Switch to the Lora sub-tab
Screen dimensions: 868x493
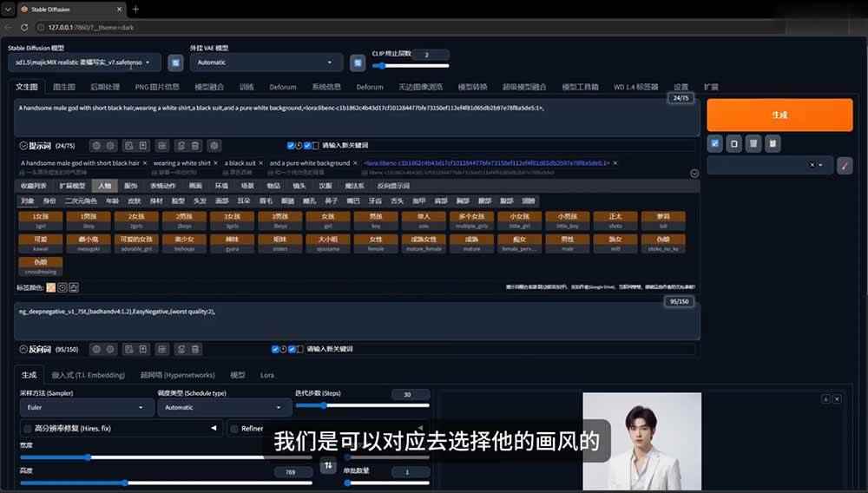(266, 375)
